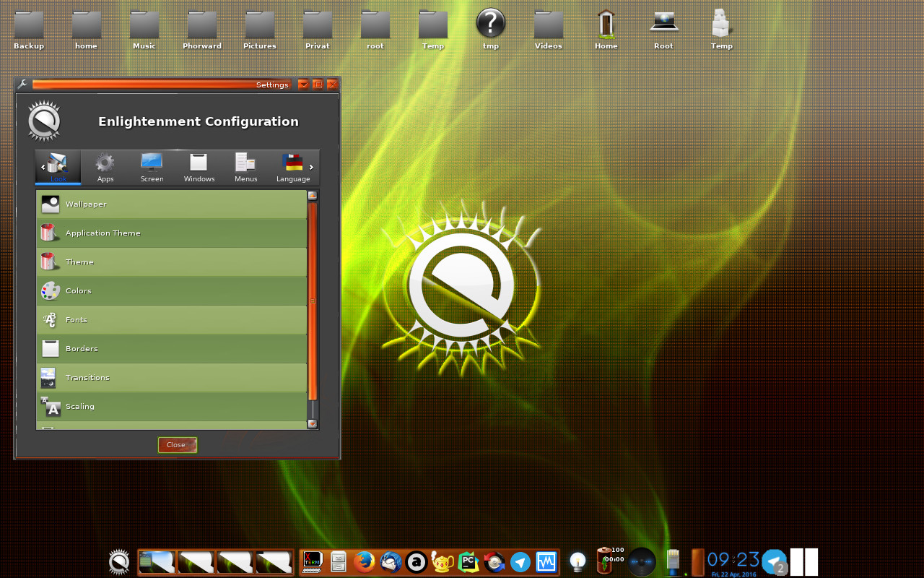Screen dimensions: 924x578
Task: Click the backlight lightbulb icon
Action: coord(577,561)
